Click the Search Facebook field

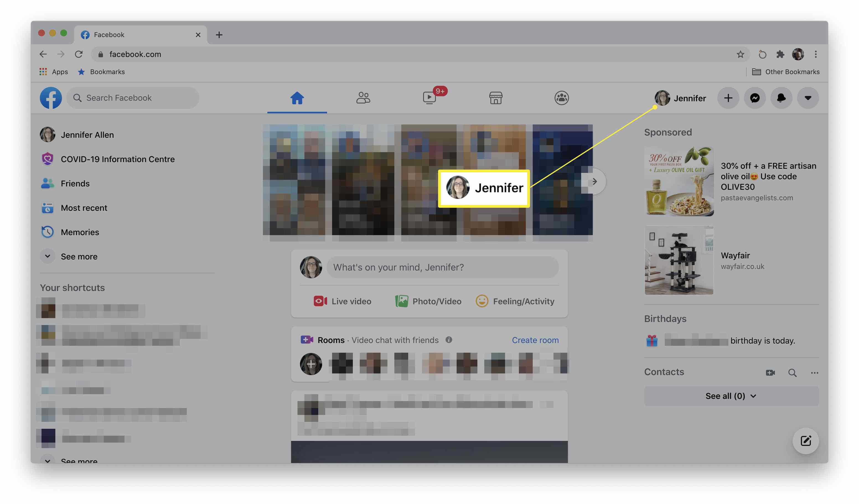(133, 98)
